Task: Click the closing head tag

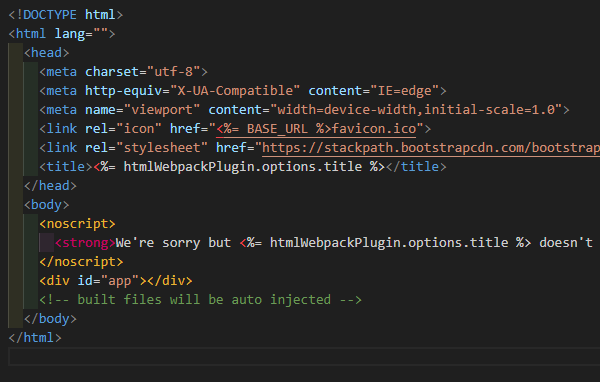Action: coord(50,186)
